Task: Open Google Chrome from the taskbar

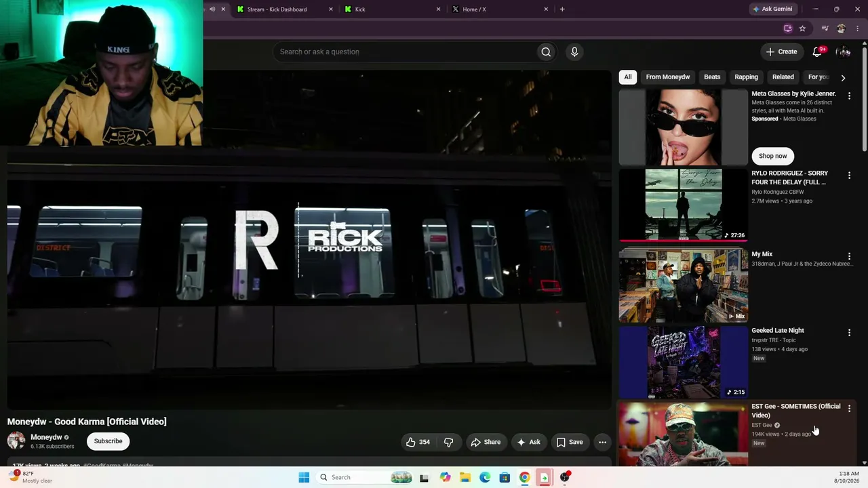Action: tap(525, 477)
